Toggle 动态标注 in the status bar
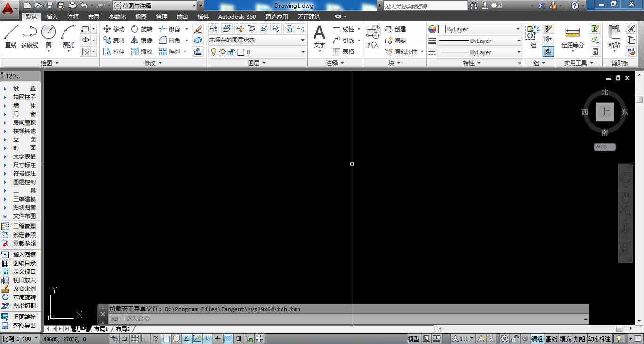This screenshot has width=644, height=344. pos(599,339)
